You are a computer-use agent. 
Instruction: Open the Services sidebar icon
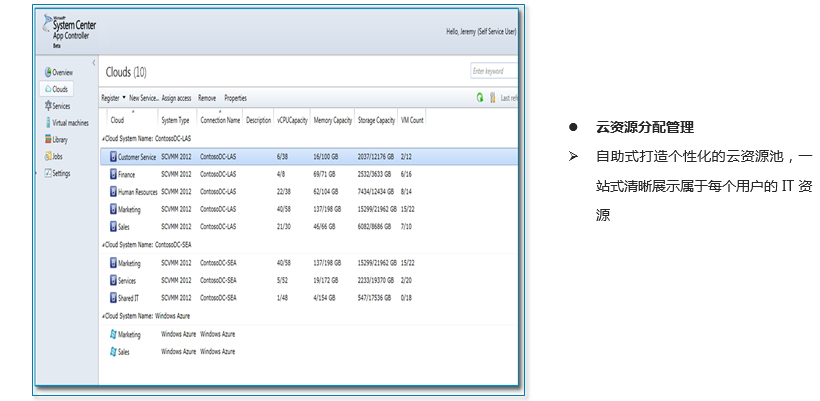48,106
